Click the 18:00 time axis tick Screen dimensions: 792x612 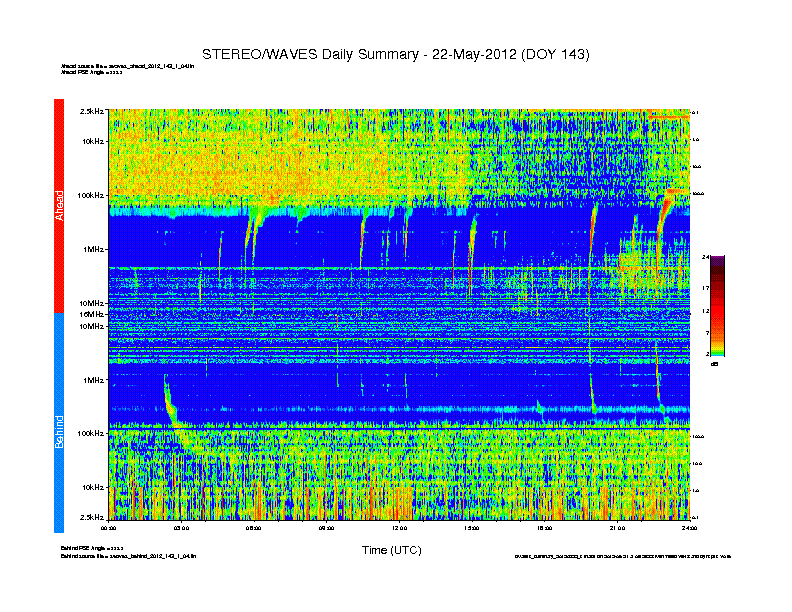click(544, 527)
